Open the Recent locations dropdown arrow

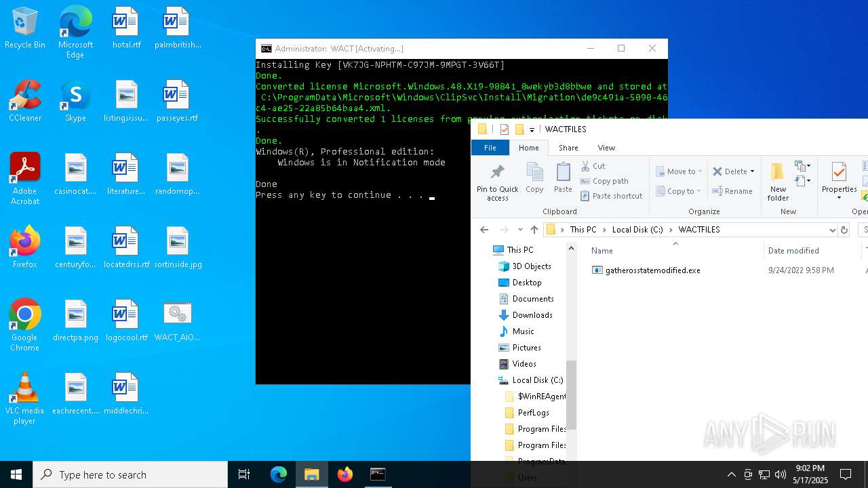[x=520, y=230]
